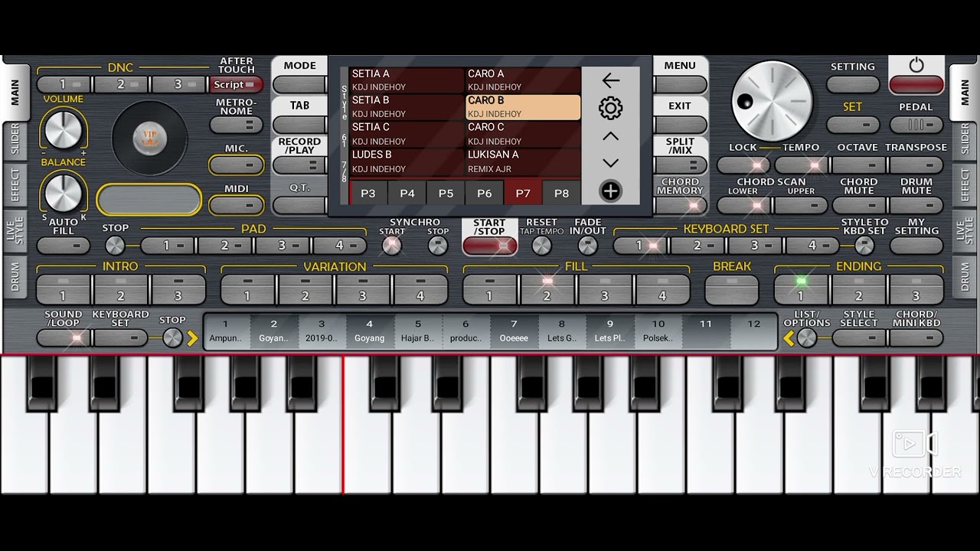Select sound slot 4 Goyang
Screen dimensions: 980x551
click(370, 331)
